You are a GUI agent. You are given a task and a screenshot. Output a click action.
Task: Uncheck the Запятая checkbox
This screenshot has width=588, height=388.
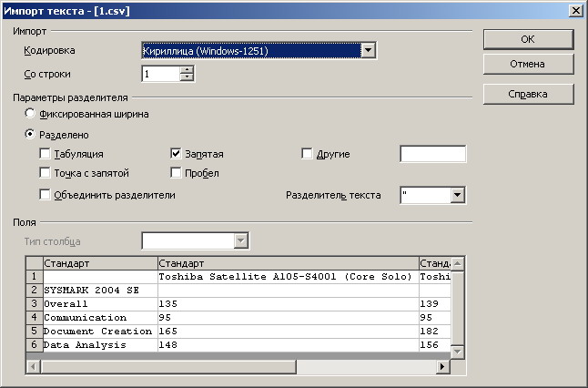(x=177, y=154)
